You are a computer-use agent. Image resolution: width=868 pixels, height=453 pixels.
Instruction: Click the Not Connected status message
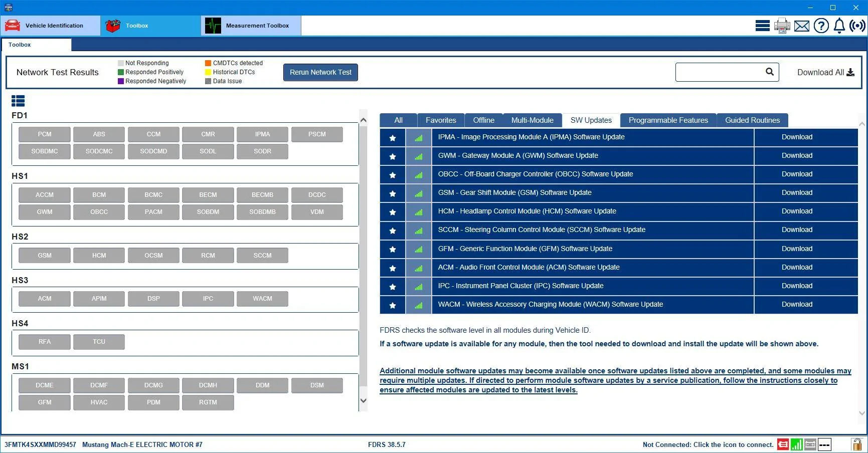pyautogui.click(x=708, y=444)
